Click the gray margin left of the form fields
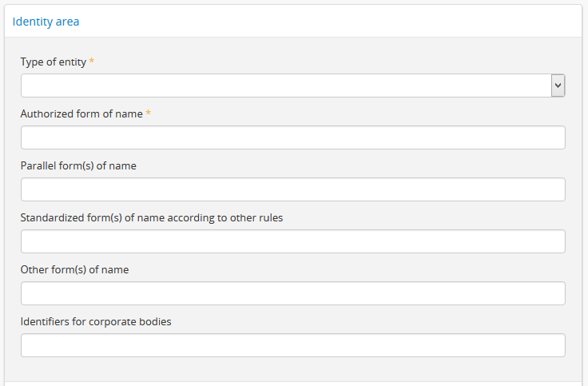 [x=12, y=200]
